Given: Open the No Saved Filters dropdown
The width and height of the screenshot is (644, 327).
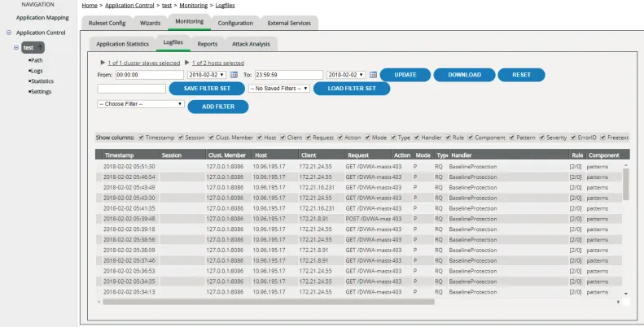Looking at the screenshot, I should pos(279,88).
